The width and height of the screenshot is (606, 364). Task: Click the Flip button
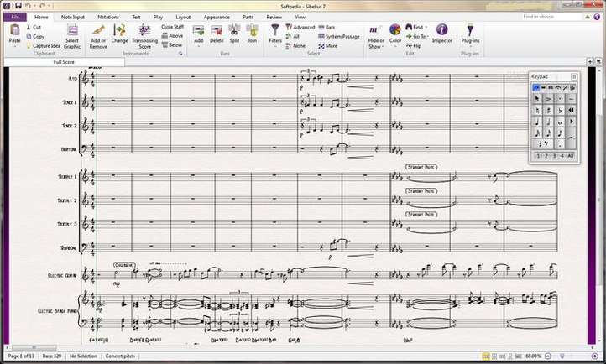tap(414, 45)
